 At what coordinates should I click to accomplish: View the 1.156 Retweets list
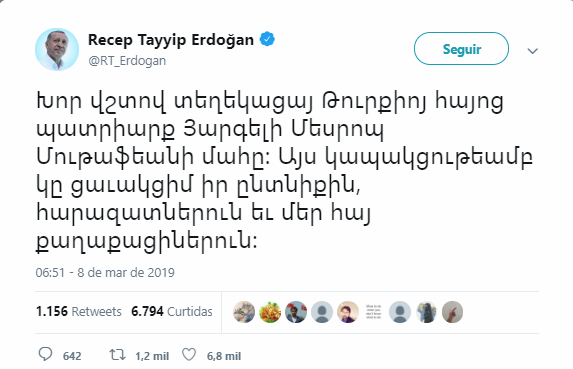[x=79, y=312]
